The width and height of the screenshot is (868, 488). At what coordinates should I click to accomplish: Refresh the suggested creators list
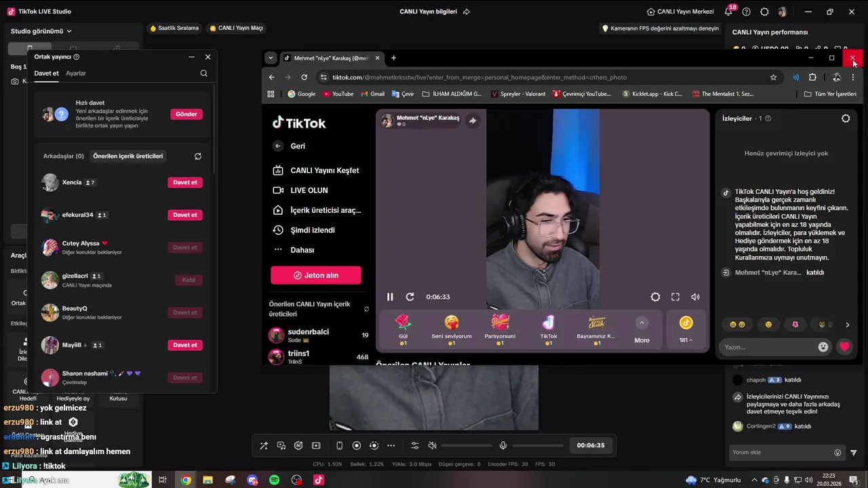tap(198, 156)
